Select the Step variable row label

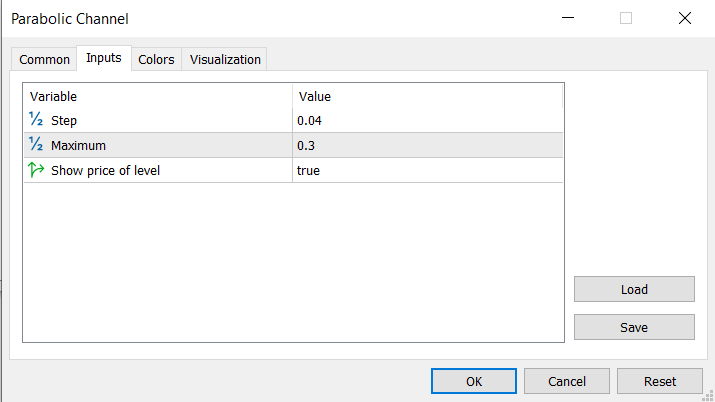[x=64, y=120]
